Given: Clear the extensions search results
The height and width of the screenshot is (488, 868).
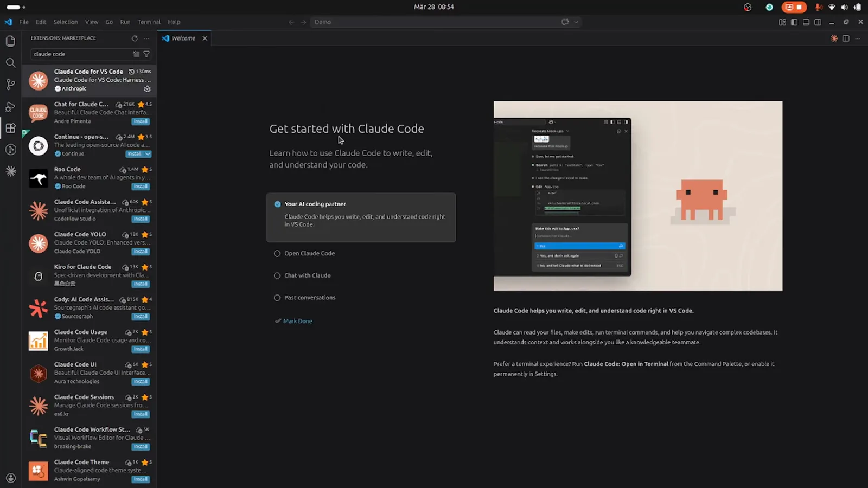Looking at the screenshot, I should (136, 54).
